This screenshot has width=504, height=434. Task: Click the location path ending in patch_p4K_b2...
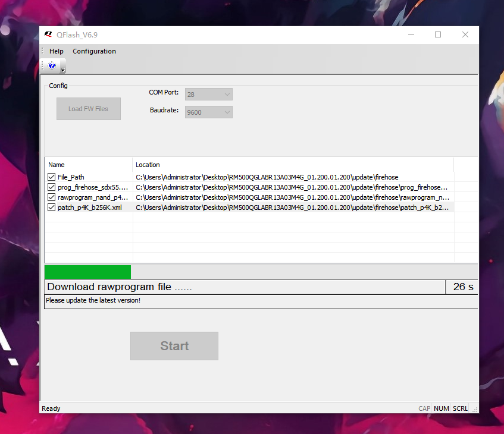point(292,207)
